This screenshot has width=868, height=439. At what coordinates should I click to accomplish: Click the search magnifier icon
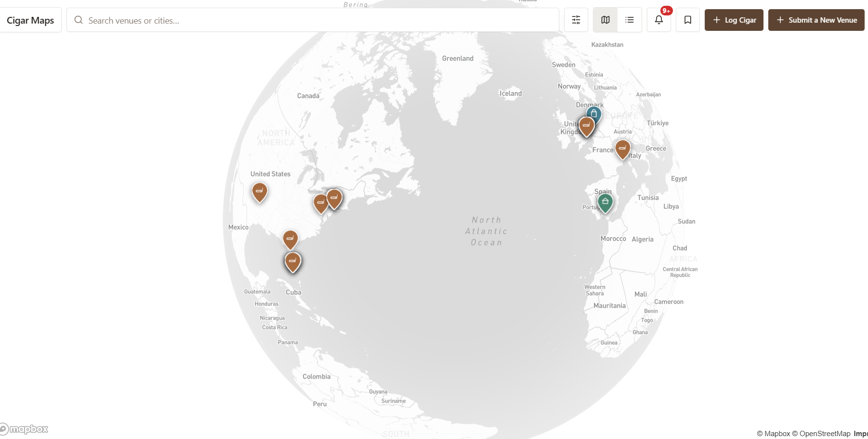(78, 20)
